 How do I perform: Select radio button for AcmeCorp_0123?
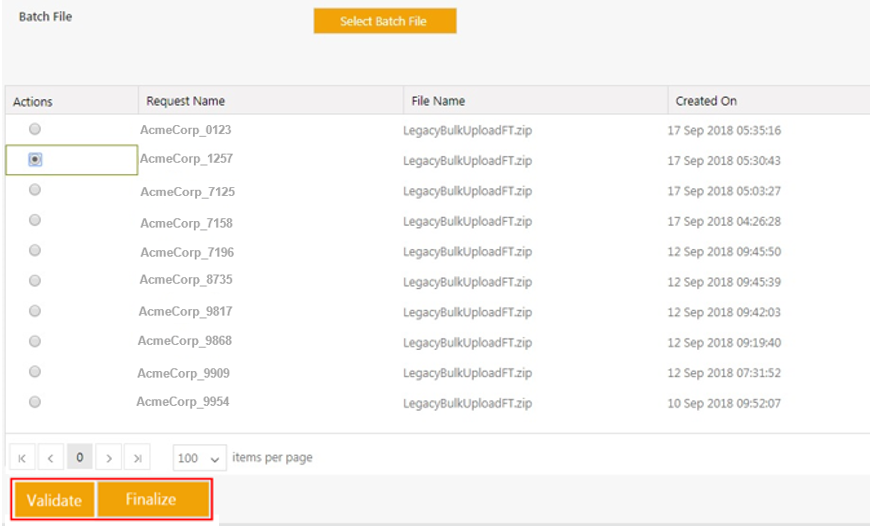point(35,129)
